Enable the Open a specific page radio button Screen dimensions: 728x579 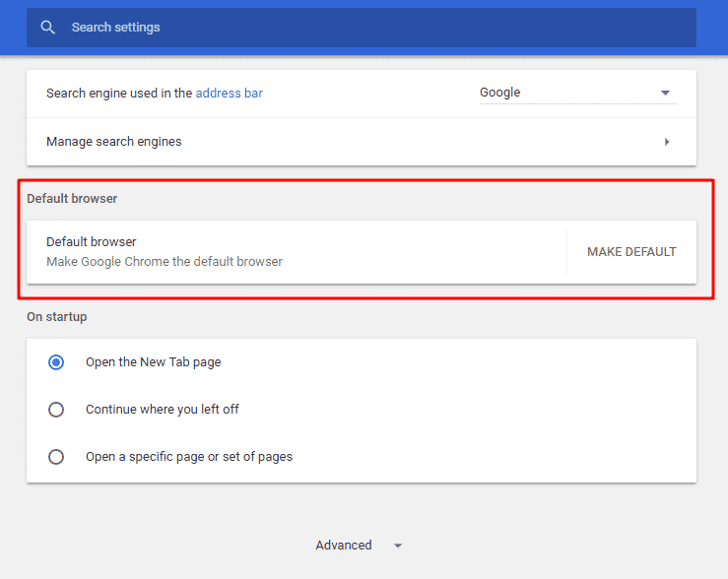[x=56, y=457]
